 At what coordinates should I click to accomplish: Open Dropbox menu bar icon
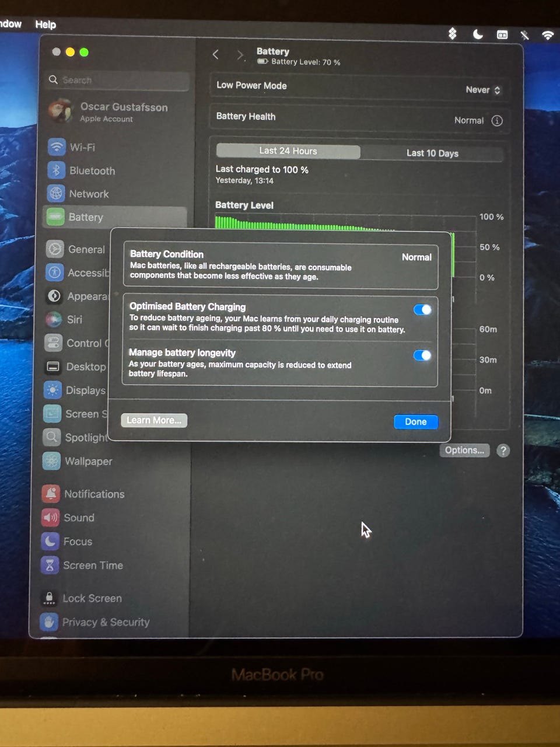pyautogui.click(x=453, y=34)
